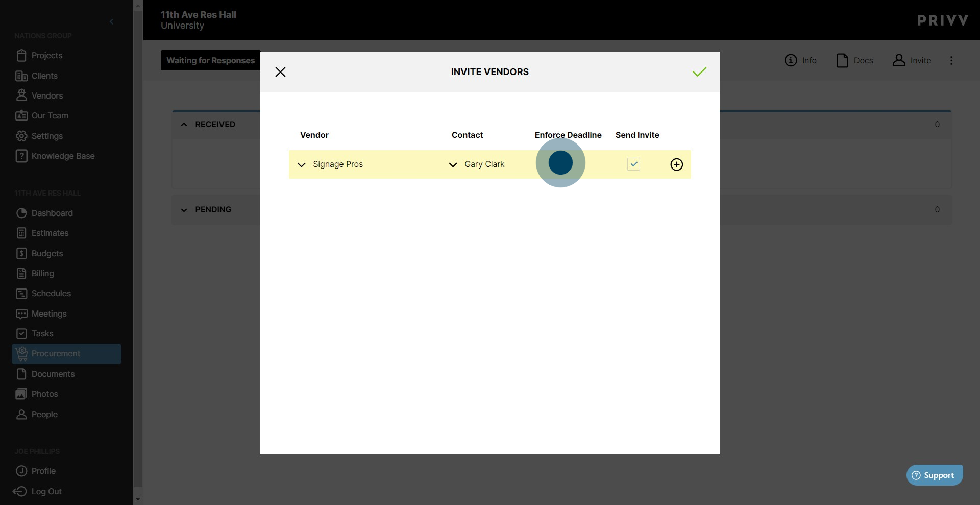Click the Settings gear icon
This screenshot has width=980, height=505.
pyautogui.click(x=21, y=136)
